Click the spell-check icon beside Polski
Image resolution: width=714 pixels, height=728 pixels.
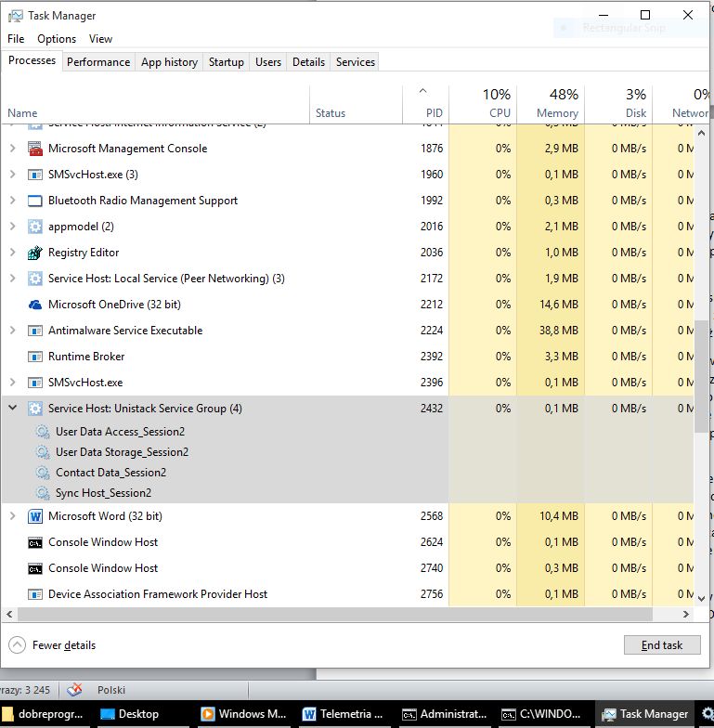(x=74, y=690)
